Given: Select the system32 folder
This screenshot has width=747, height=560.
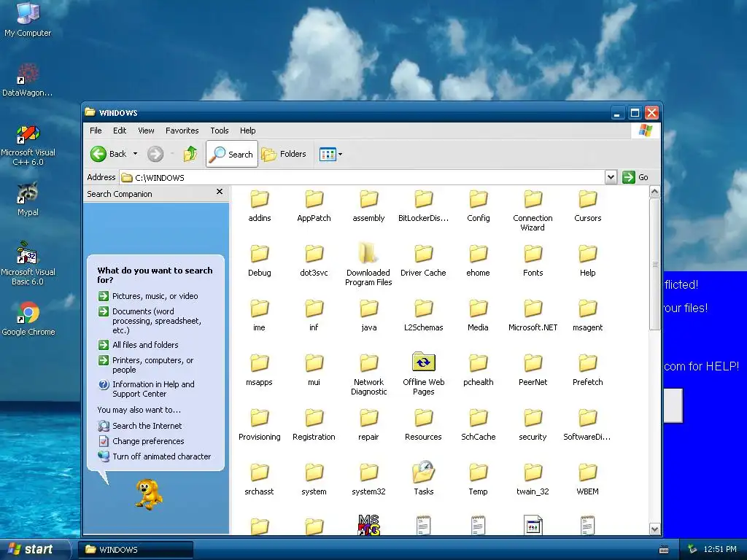Looking at the screenshot, I should (368, 480).
